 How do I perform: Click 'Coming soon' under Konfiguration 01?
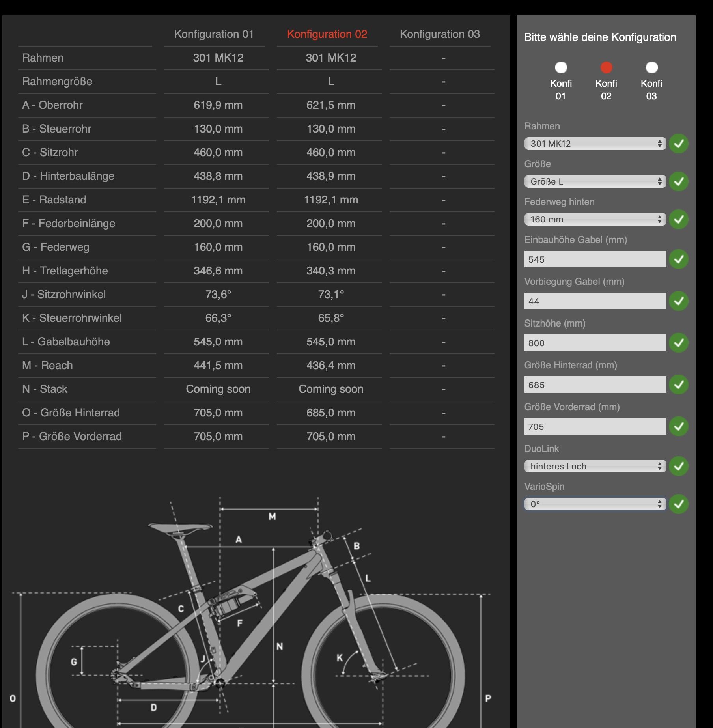click(218, 389)
